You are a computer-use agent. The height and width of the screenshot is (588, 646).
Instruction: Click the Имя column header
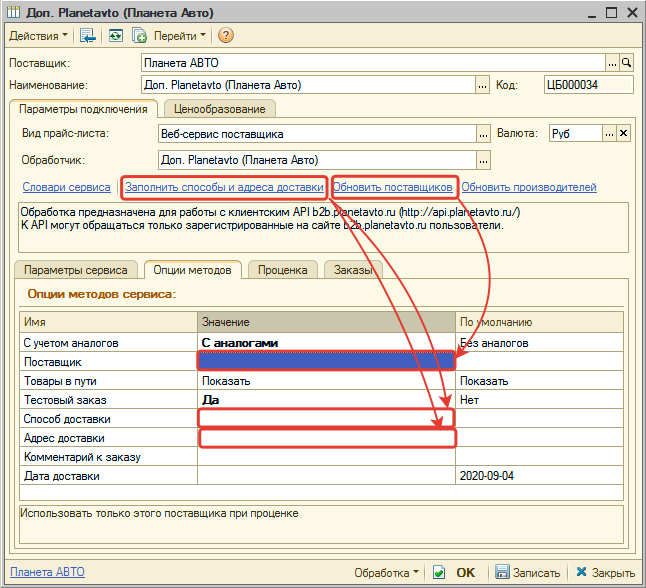(x=109, y=322)
